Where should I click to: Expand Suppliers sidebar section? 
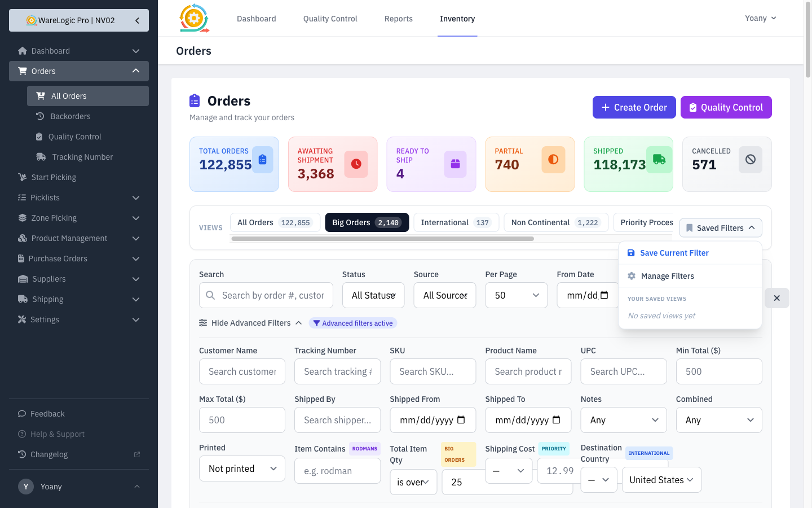79,279
